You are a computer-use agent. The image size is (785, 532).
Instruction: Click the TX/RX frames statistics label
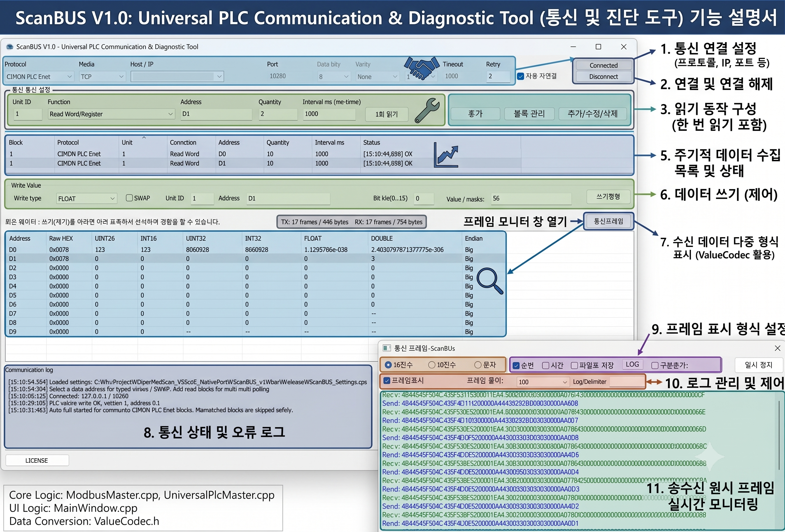[352, 222]
